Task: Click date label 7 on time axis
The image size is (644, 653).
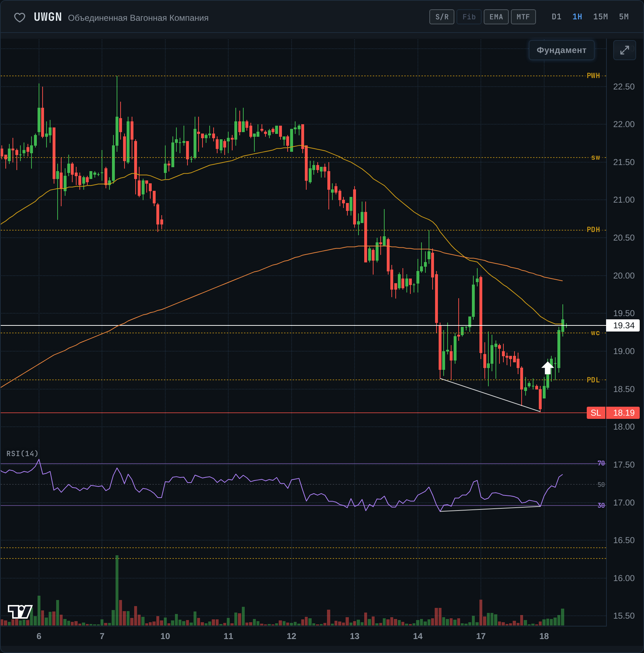Action: tap(102, 636)
